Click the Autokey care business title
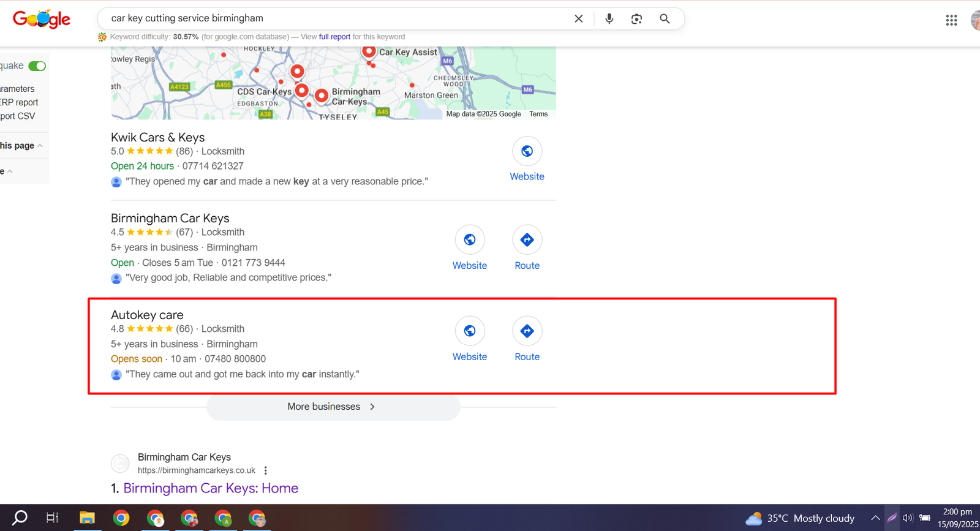Viewport: 980px width, 531px height. tap(147, 315)
